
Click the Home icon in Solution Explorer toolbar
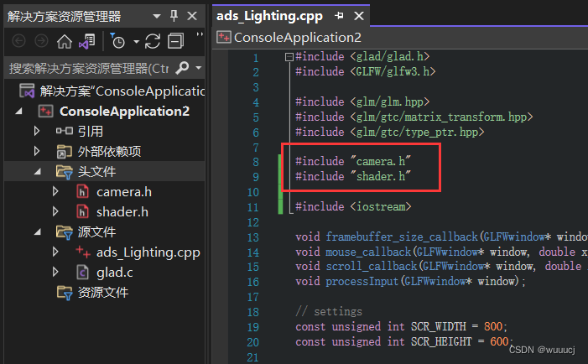click(x=64, y=41)
